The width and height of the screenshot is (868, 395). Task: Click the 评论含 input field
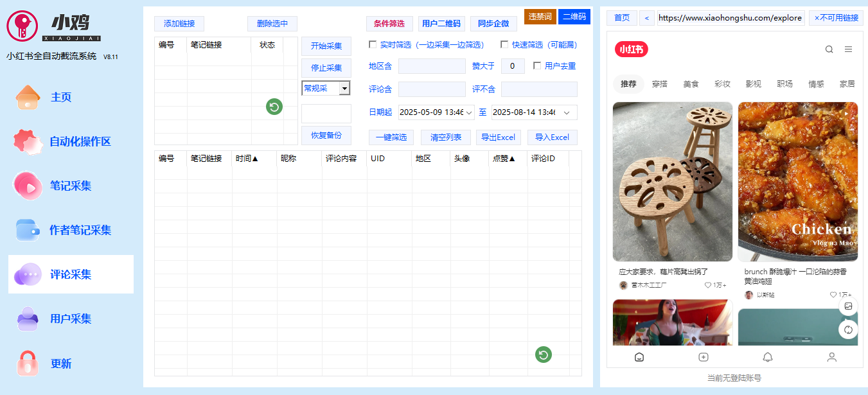432,89
